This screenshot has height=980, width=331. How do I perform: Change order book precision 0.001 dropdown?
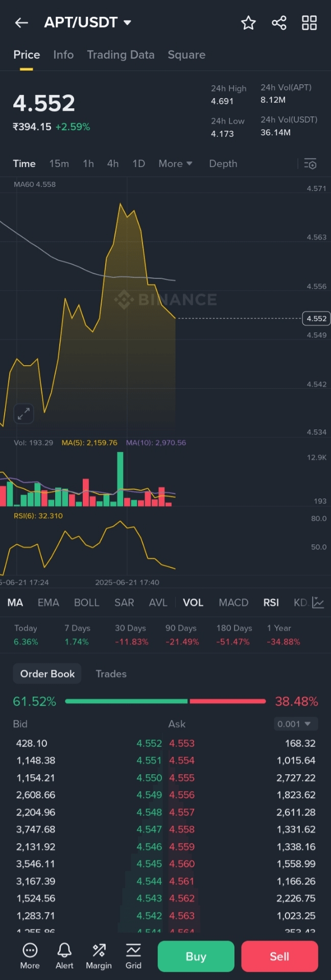(x=296, y=724)
